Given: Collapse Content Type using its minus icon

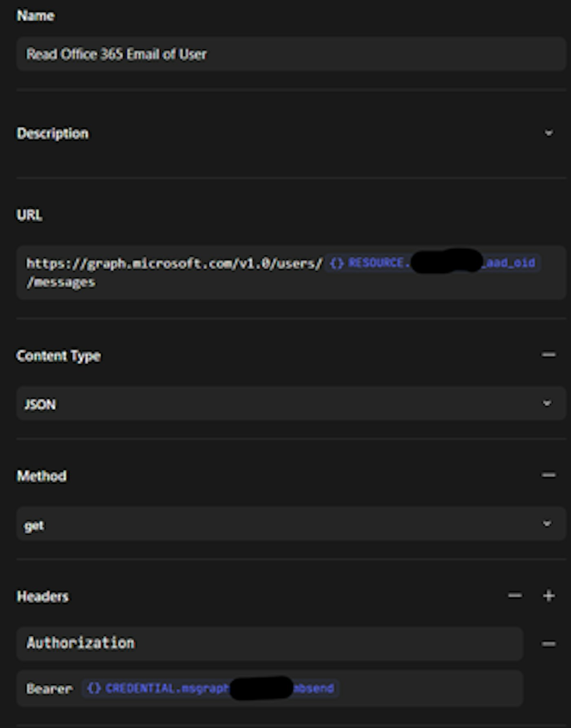Looking at the screenshot, I should pyautogui.click(x=549, y=355).
